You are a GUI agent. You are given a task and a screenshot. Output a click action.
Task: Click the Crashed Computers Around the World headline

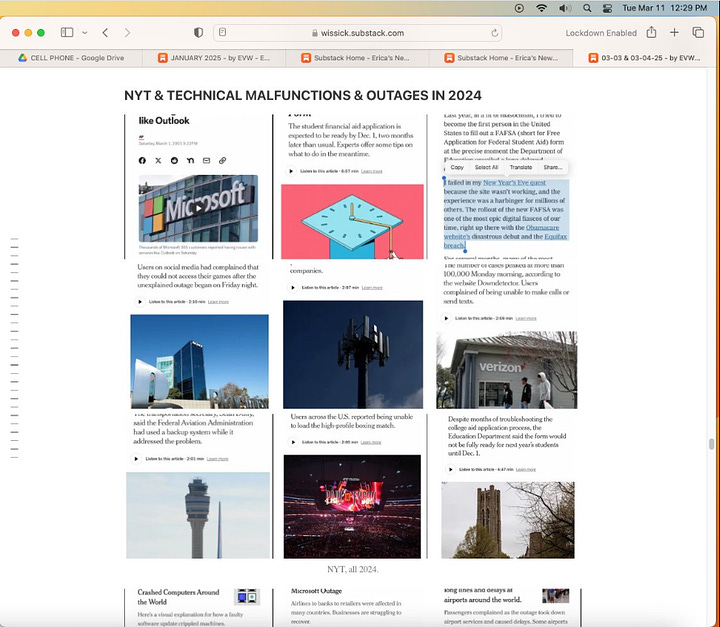(178, 597)
